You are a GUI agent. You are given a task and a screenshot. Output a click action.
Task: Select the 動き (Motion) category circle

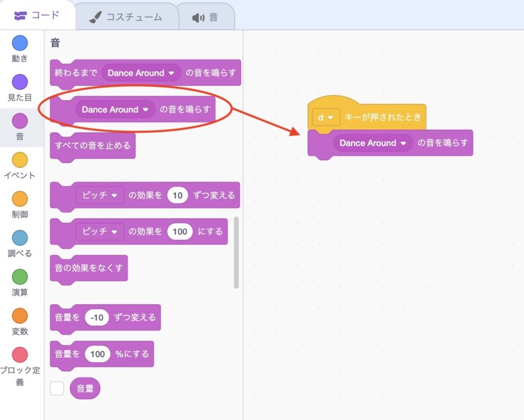click(x=20, y=43)
